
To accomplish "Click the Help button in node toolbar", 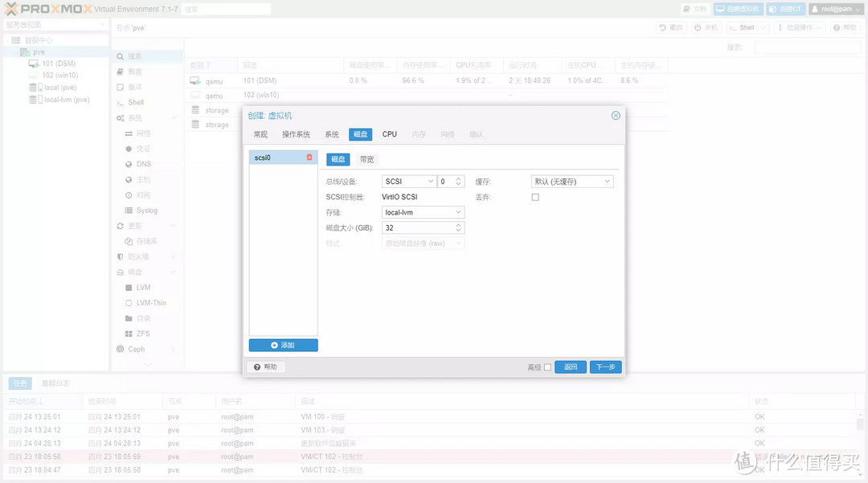I will click(x=845, y=27).
